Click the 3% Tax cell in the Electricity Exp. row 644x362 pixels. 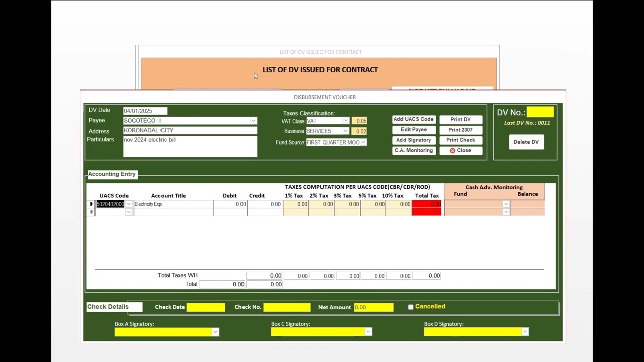click(347, 204)
